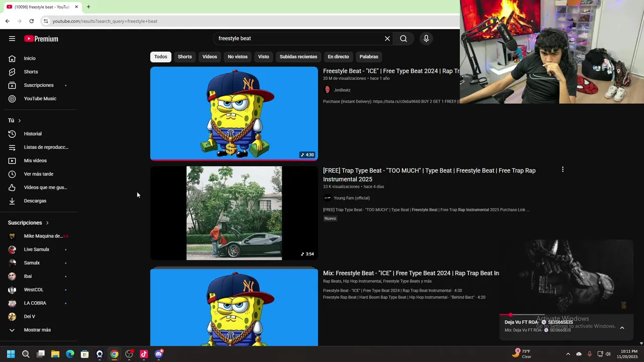This screenshot has height=362, width=644.
Task: Click the address bar URL
Action: 105,21
